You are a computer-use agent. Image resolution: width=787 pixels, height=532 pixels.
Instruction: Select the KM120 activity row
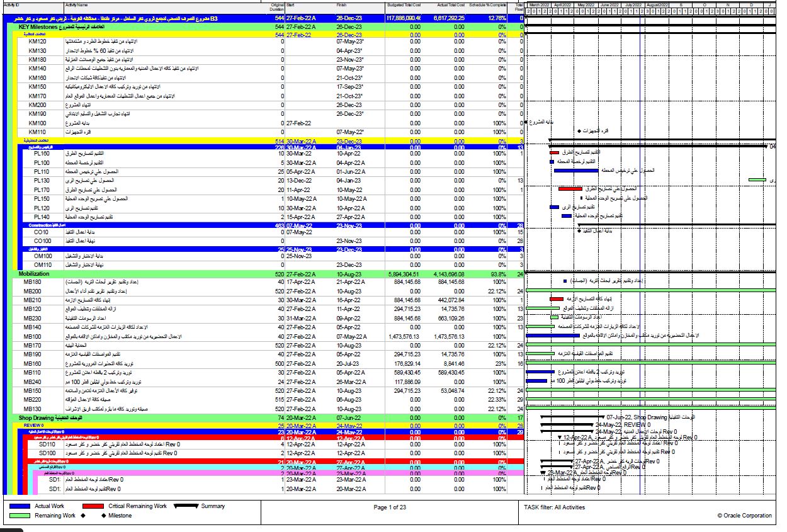pos(38,41)
